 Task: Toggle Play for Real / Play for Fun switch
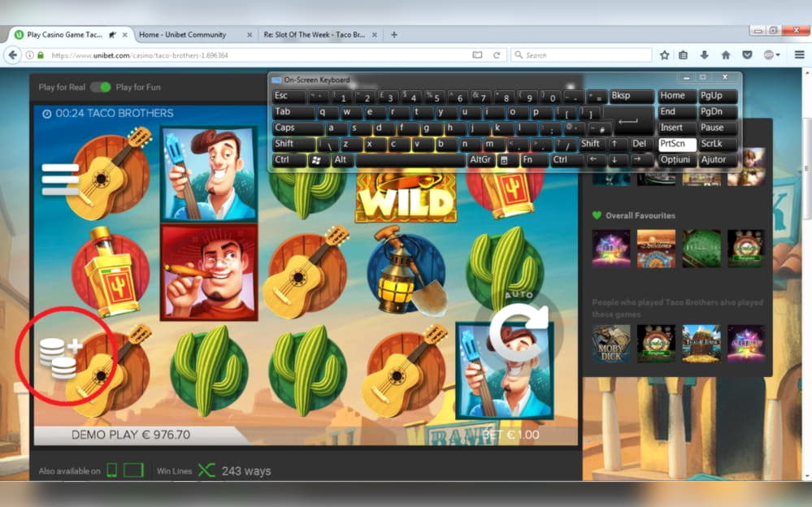(x=101, y=87)
